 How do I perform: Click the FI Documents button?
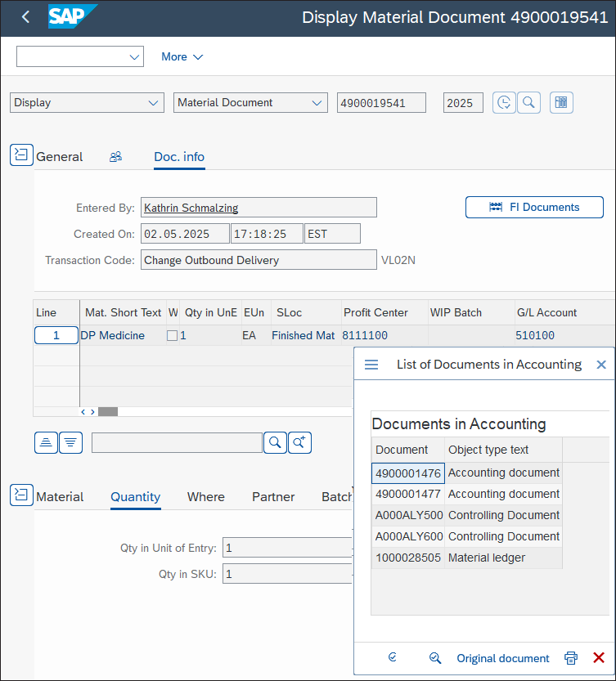[x=534, y=207]
